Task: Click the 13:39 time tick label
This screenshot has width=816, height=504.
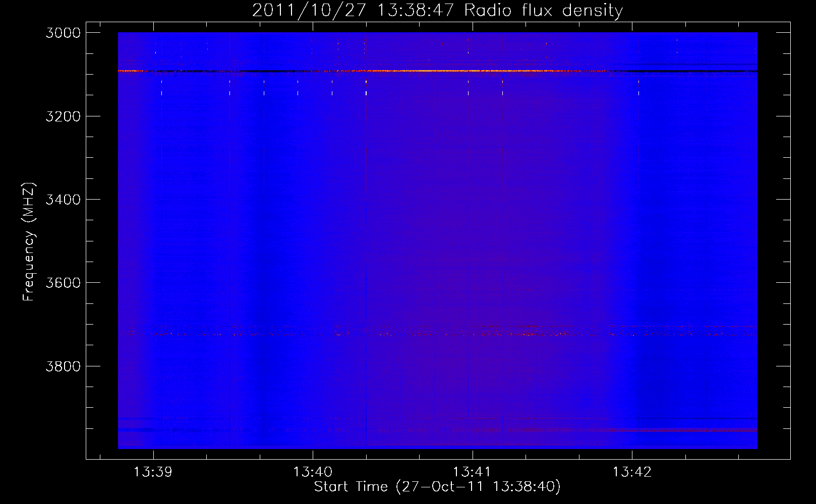Action: click(x=153, y=472)
